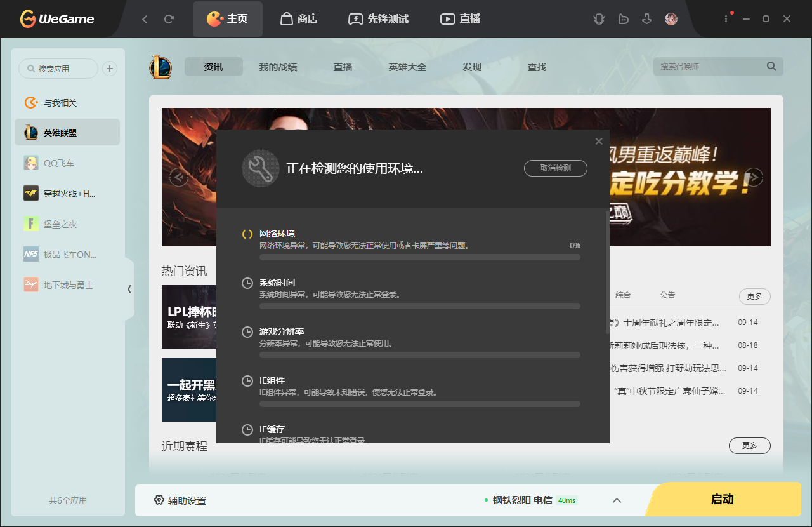Viewport: 812px width, 527px height.
Task: Click the 网络环境 progress bar
Action: (420, 257)
